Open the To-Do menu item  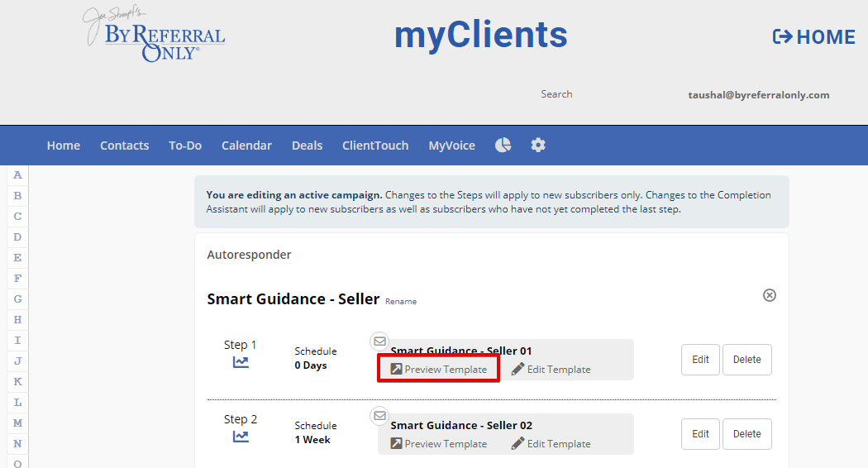pyautogui.click(x=185, y=145)
